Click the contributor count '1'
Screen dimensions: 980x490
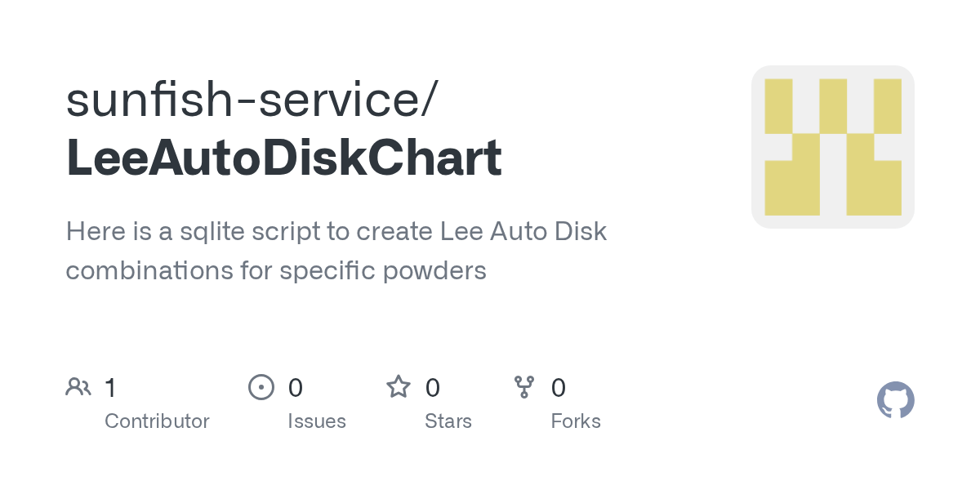coord(110,387)
